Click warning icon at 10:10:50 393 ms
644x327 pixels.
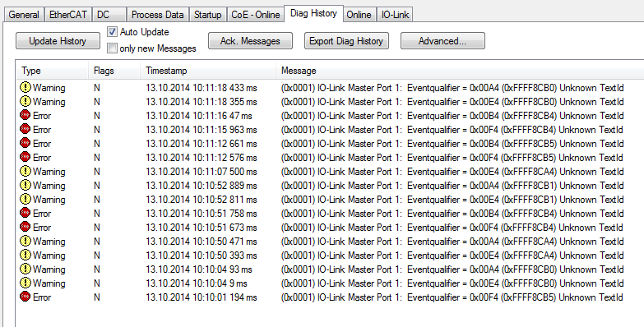25,255
